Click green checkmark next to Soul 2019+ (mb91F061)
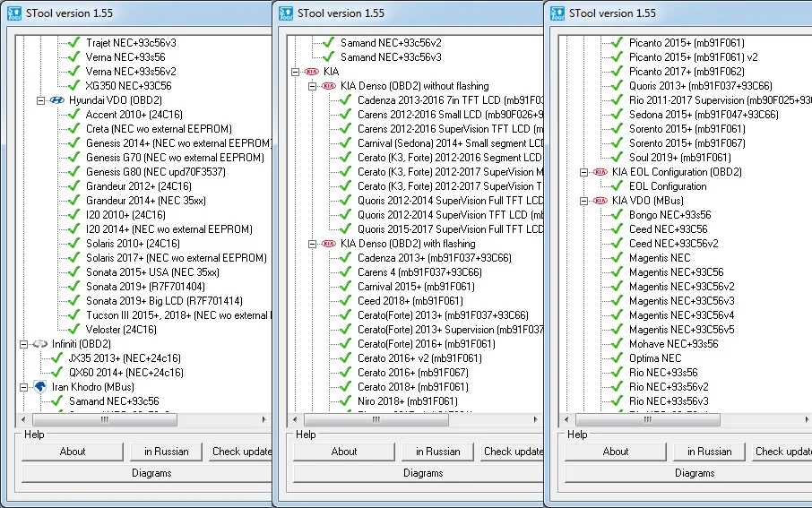Image resolution: width=812 pixels, height=508 pixels. [617, 158]
